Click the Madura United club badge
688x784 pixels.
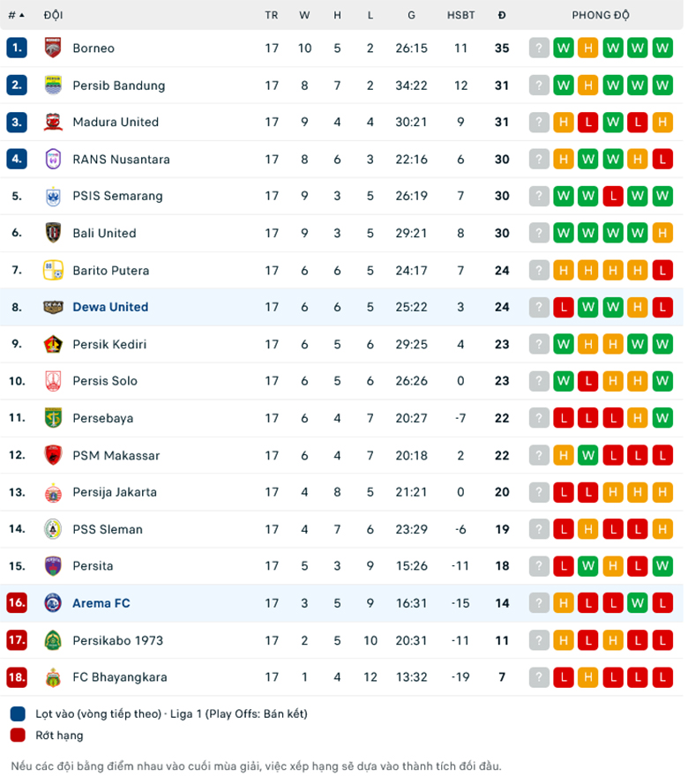tap(50, 122)
